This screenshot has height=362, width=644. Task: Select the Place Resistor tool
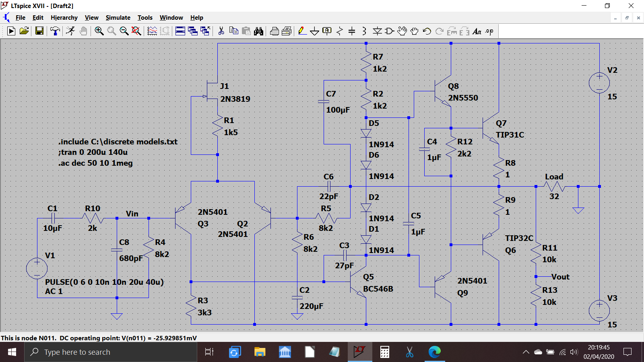(340, 31)
